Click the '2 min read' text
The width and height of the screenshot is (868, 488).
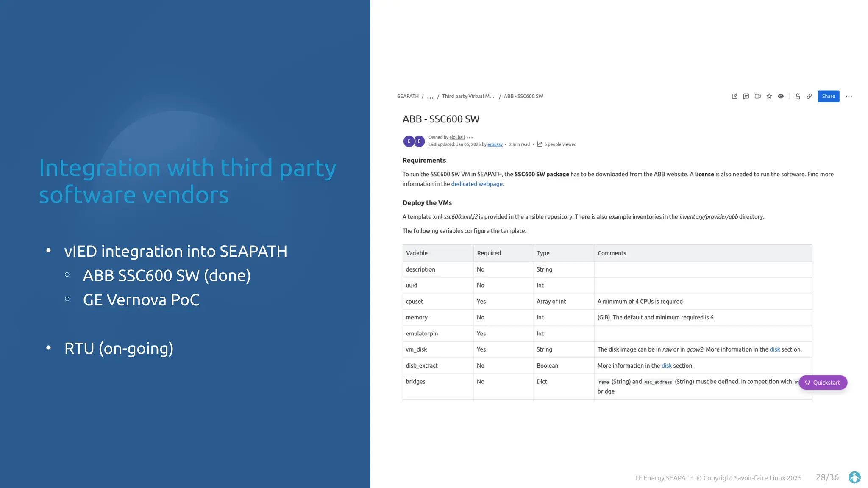point(519,144)
